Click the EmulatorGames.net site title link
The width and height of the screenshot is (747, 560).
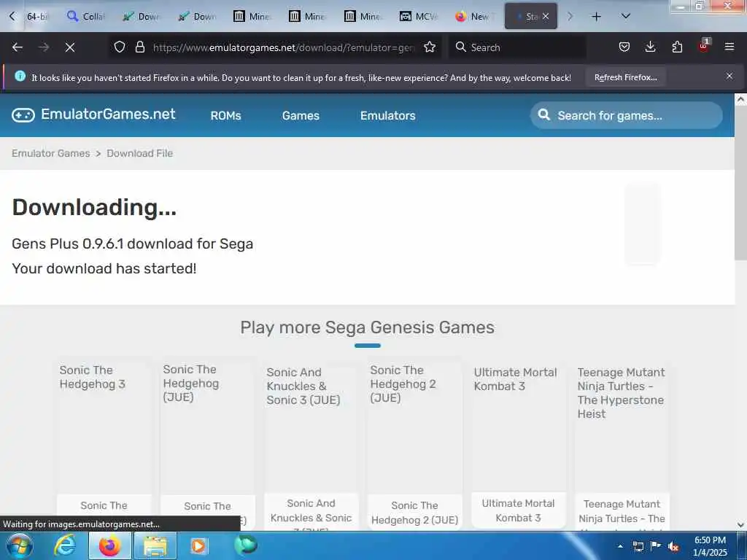(x=108, y=114)
